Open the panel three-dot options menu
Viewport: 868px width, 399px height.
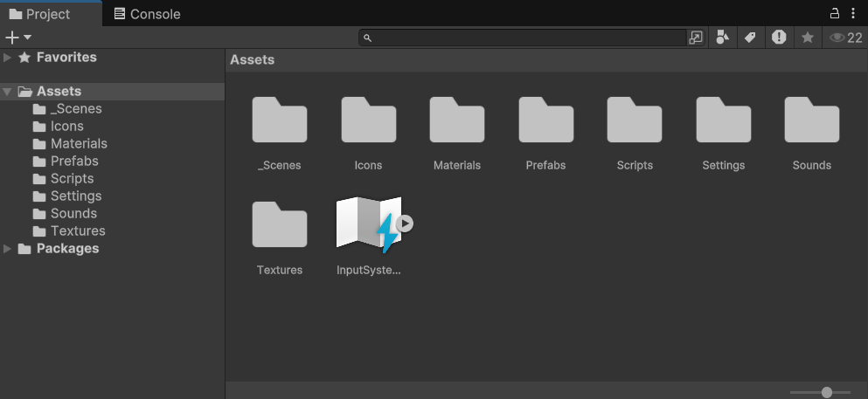[x=853, y=13]
